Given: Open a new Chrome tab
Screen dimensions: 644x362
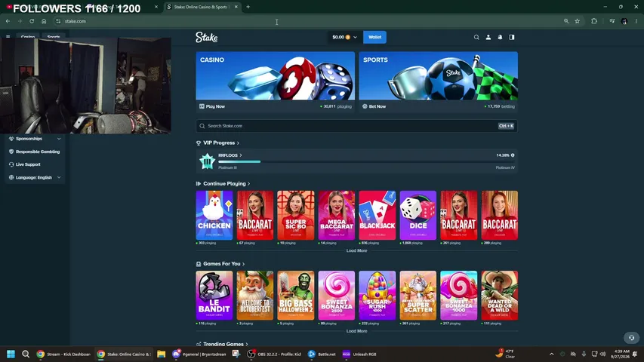Looking at the screenshot, I should point(248,7).
